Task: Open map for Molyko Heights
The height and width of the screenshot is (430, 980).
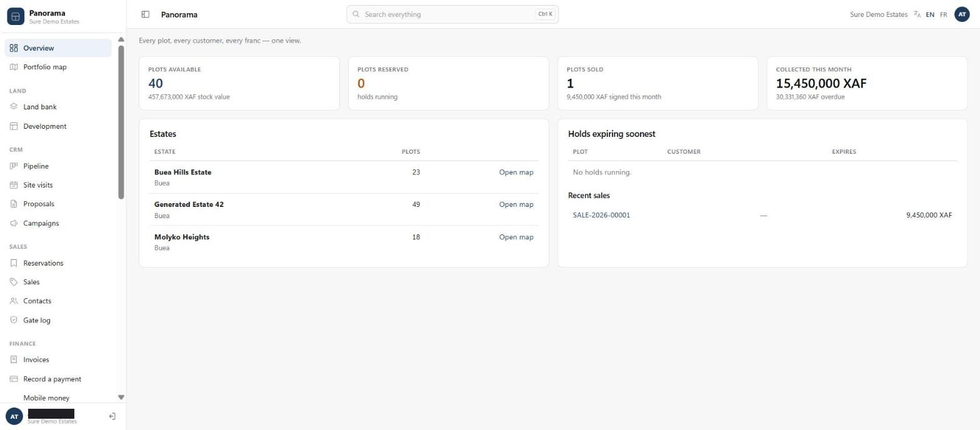Action: tap(516, 237)
